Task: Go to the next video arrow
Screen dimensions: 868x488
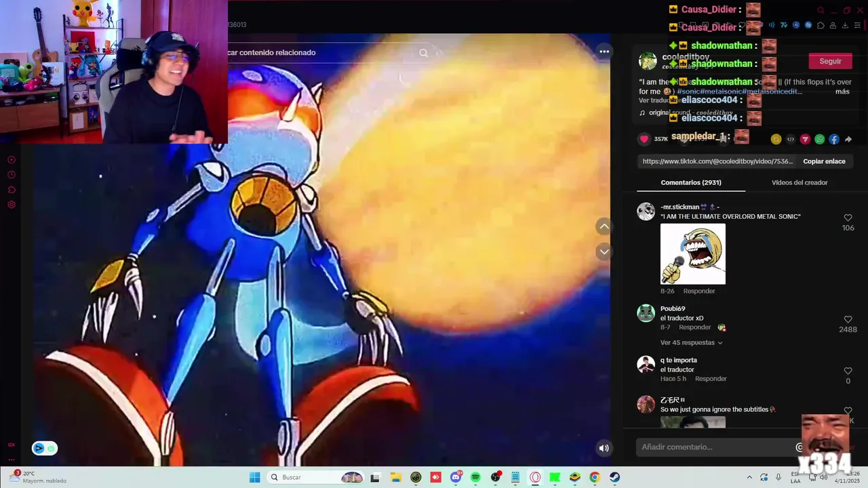Action: [x=604, y=252]
